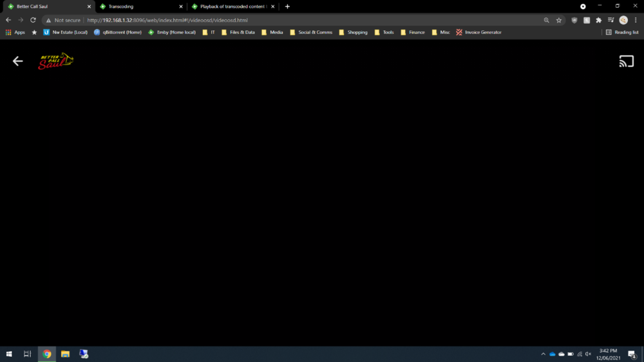The width and height of the screenshot is (644, 362).
Task: Open Task View on taskbar
Action: coord(28,354)
